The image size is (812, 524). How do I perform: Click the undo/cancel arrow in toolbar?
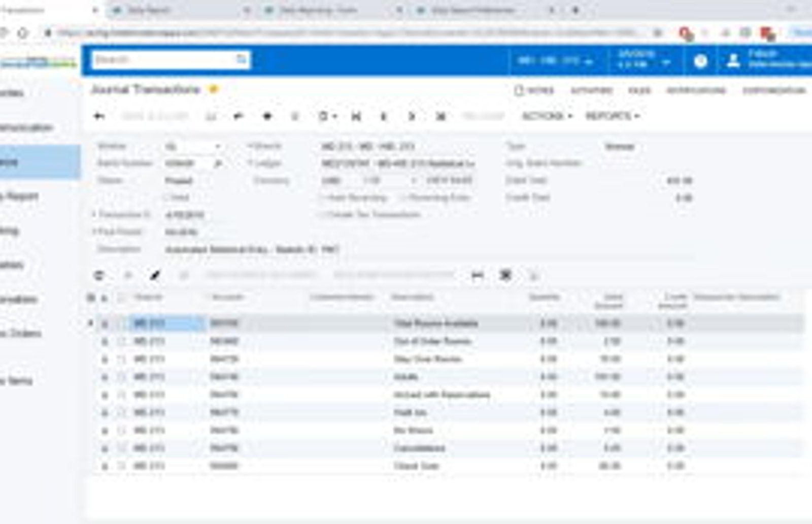[238, 116]
